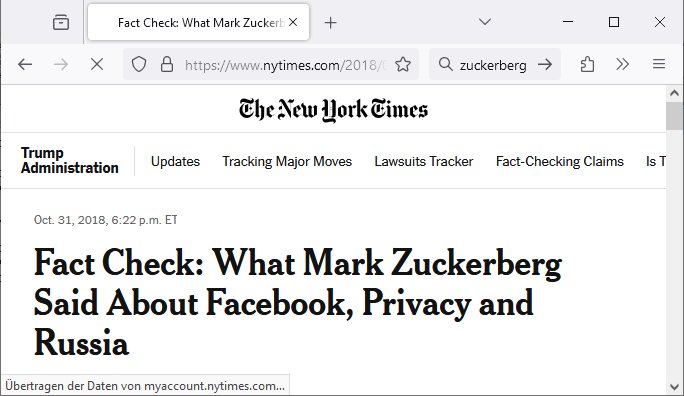Show more tools overflow chevrons

(x=622, y=65)
